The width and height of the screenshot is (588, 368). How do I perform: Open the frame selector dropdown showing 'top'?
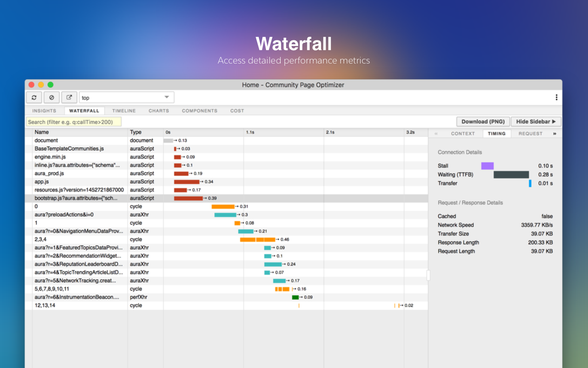126,97
